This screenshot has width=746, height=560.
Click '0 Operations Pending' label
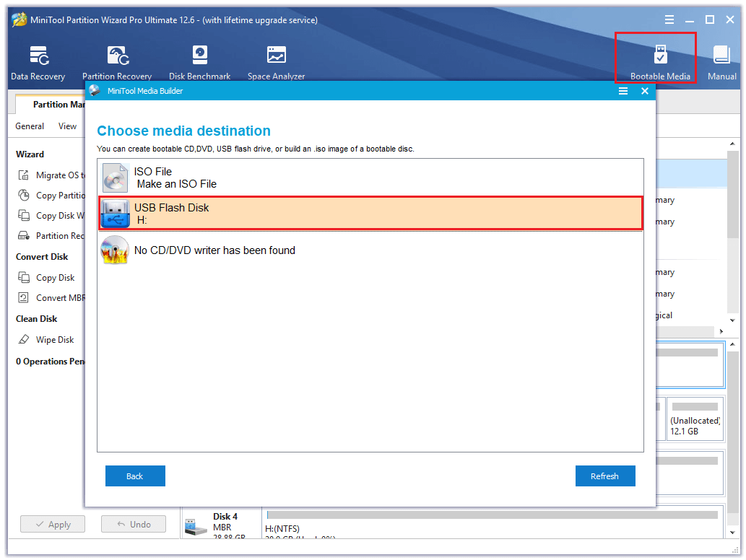(x=51, y=362)
